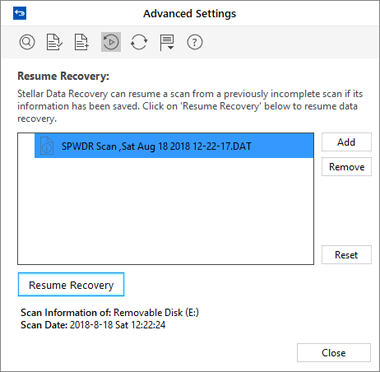Screen dimensions: 380x372
Task: Click the Resume Recovery section heading
Action: [x=63, y=76]
